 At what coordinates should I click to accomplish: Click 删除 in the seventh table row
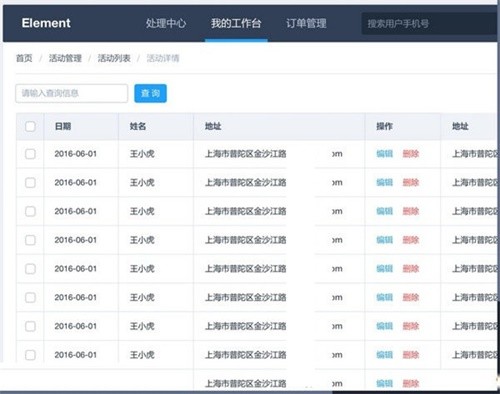pos(411,326)
